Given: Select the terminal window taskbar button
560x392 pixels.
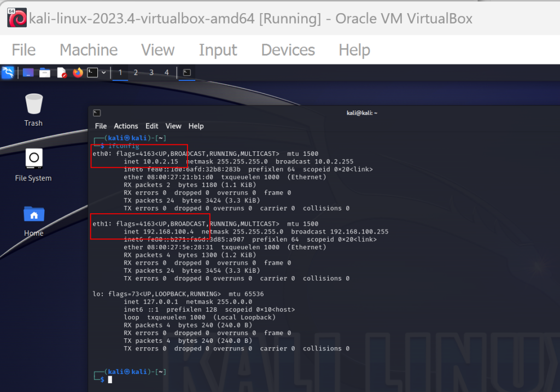Looking at the screenshot, I should click(187, 73).
